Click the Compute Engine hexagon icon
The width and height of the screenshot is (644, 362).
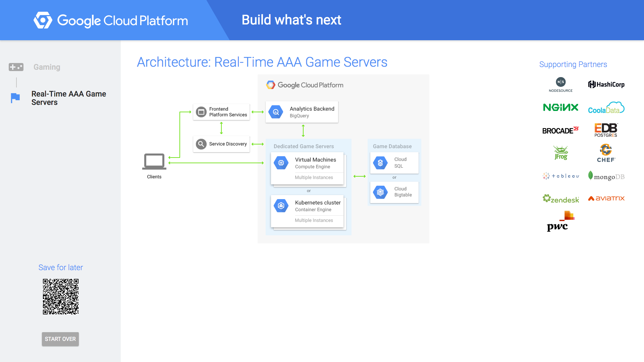pyautogui.click(x=281, y=163)
